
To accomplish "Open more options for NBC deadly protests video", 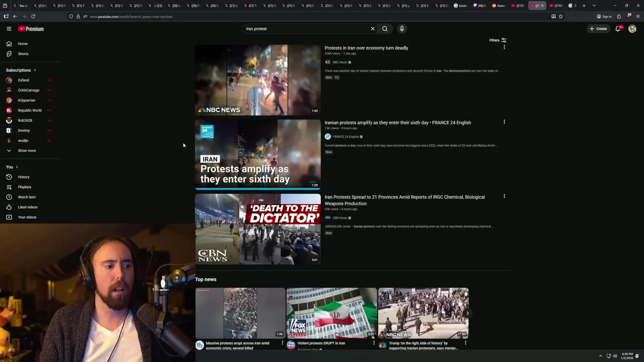I will click(504, 47).
